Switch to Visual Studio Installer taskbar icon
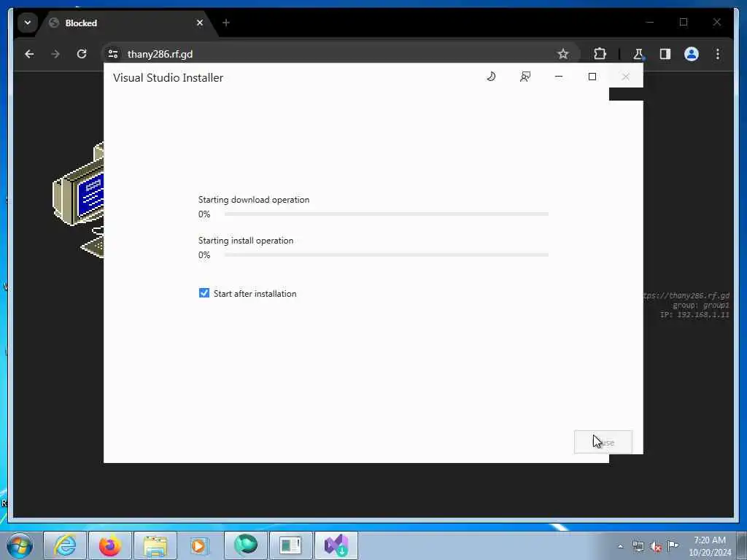Viewport: 747px width, 560px height. point(336,545)
